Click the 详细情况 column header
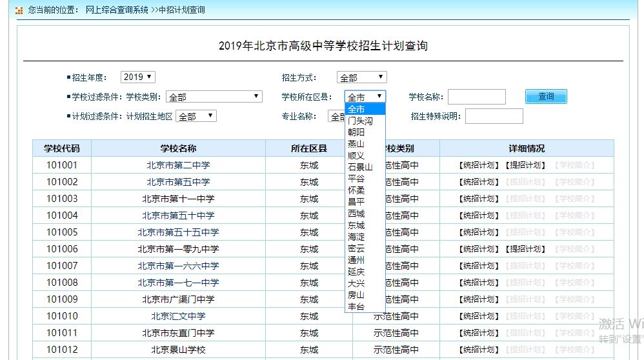 pyautogui.click(x=527, y=148)
